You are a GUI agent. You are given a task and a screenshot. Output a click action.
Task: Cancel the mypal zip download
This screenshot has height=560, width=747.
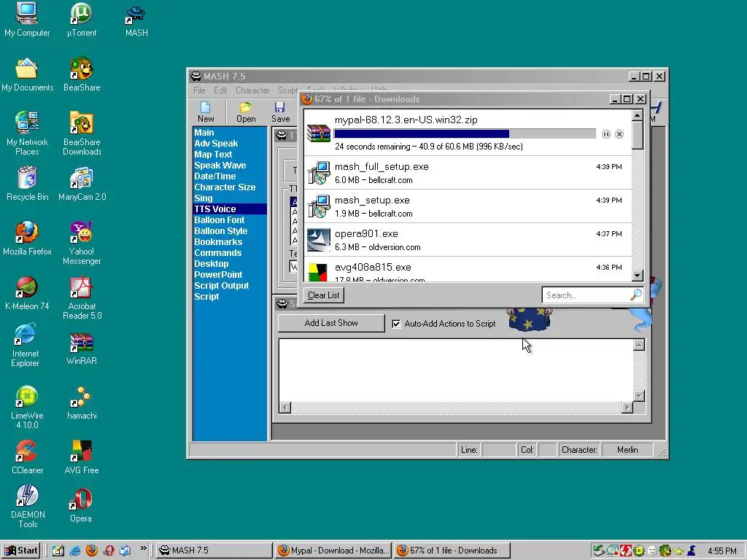(619, 134)
